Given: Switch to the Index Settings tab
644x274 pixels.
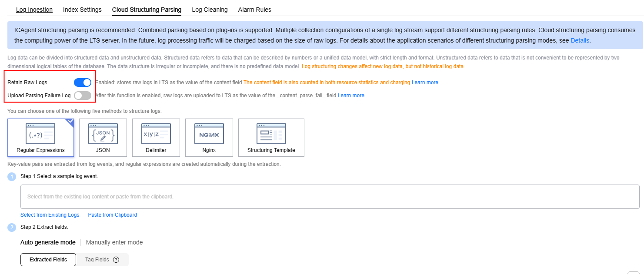Looking at the screenshot, I should 82,10.
